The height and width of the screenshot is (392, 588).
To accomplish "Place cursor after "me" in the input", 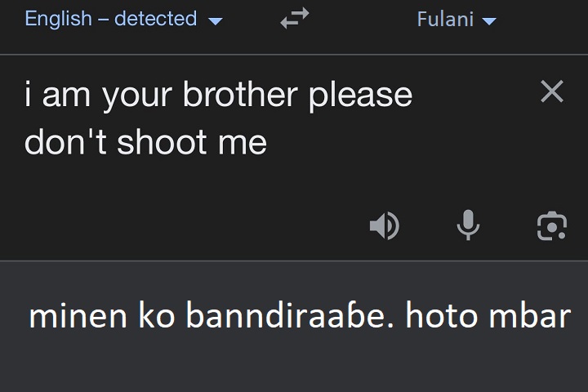I will [x=268, y=143].
